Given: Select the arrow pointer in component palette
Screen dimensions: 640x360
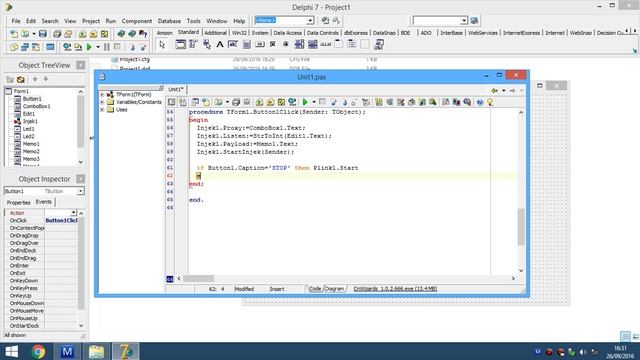Looking at the screenshot, I should click(162, 45).
